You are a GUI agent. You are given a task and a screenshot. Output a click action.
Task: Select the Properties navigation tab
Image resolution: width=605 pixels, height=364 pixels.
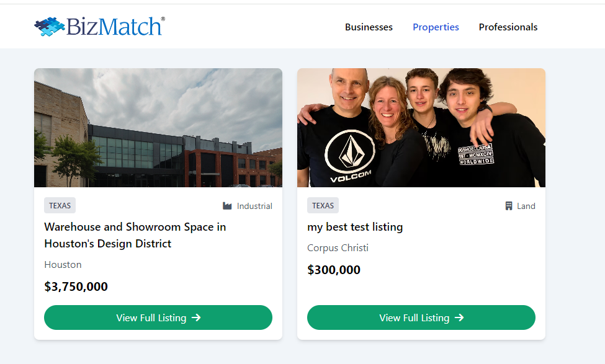pyautogui.click(x=436, y=27)
